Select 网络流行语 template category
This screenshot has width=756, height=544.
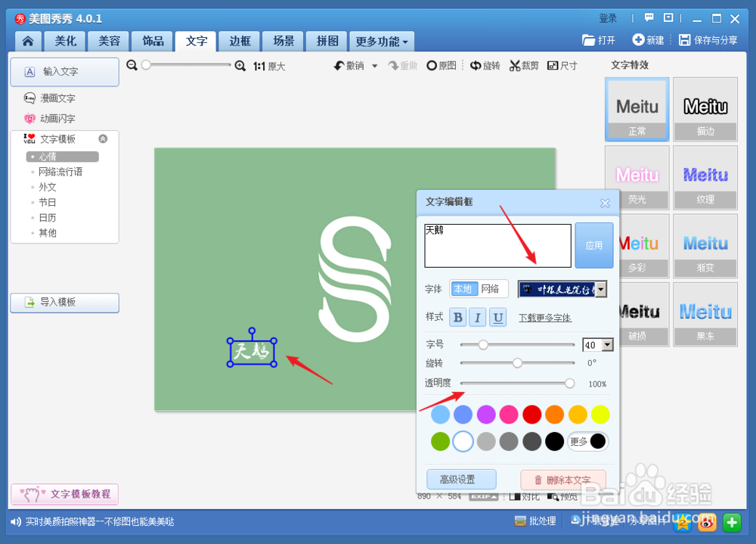(x=60, y=172)
